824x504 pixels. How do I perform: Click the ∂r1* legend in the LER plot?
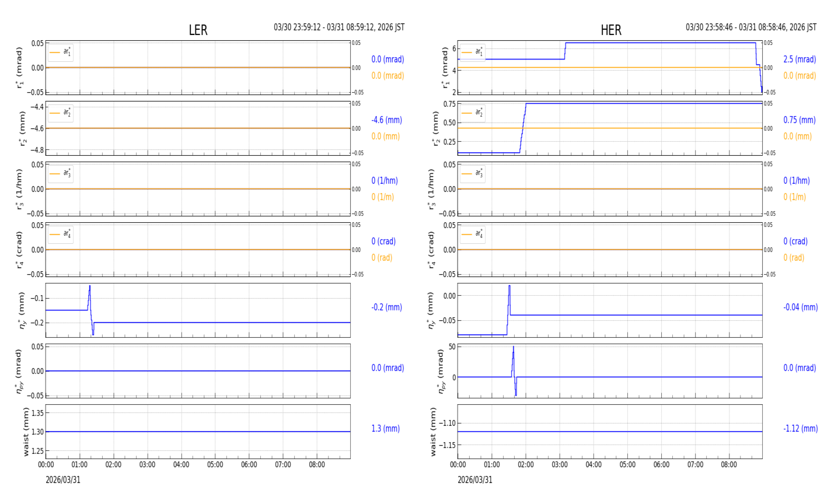coord(61,52)
